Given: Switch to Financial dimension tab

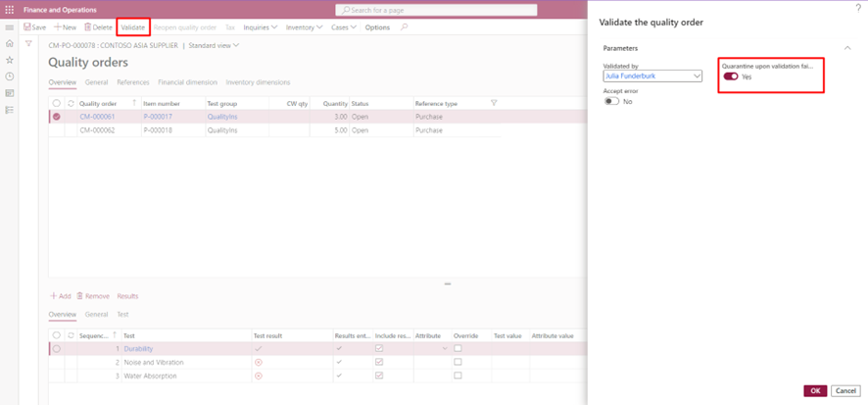Looking at the screenshot, I should coord(187,82).
